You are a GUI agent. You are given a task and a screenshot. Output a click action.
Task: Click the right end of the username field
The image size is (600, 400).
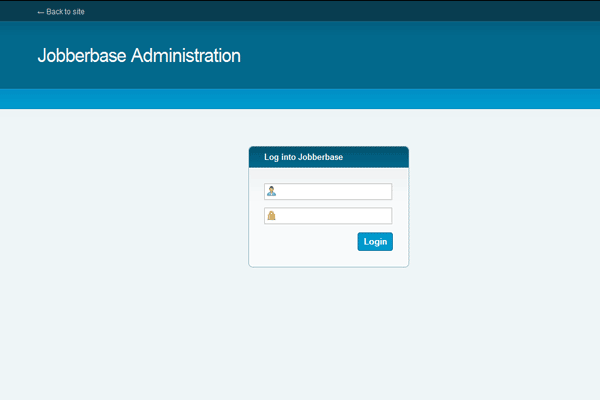point(383,192)
